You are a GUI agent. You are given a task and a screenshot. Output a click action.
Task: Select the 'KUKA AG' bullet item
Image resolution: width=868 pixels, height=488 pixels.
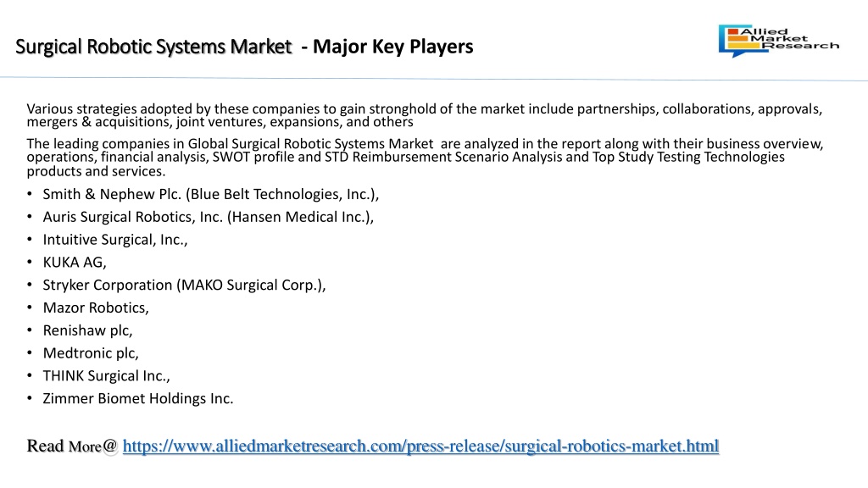point(75,263)
